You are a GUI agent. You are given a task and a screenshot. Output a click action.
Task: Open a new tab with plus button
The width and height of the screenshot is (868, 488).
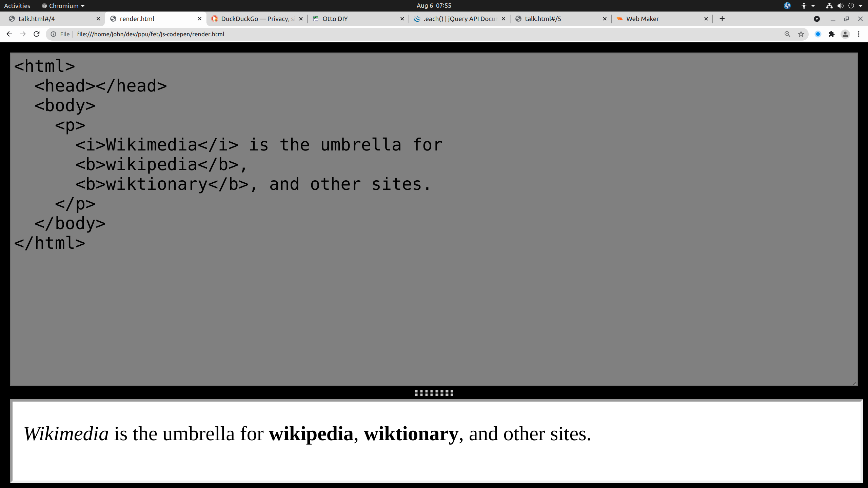(722, 19)
